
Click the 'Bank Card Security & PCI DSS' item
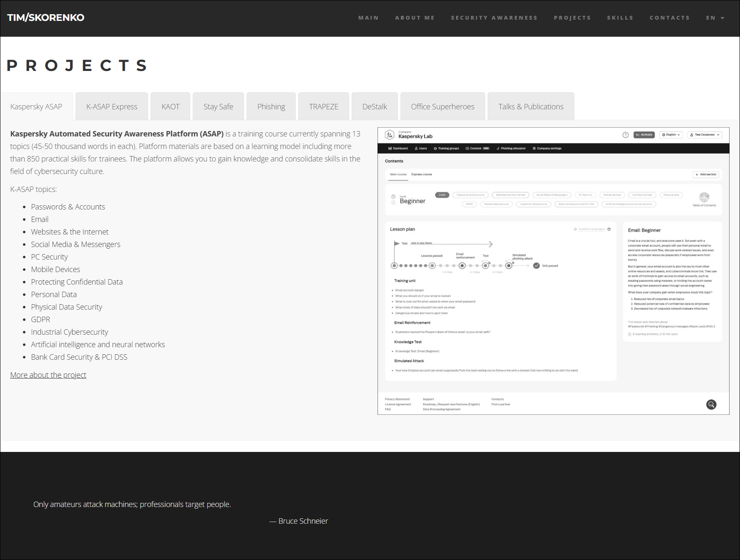[79, 357]
